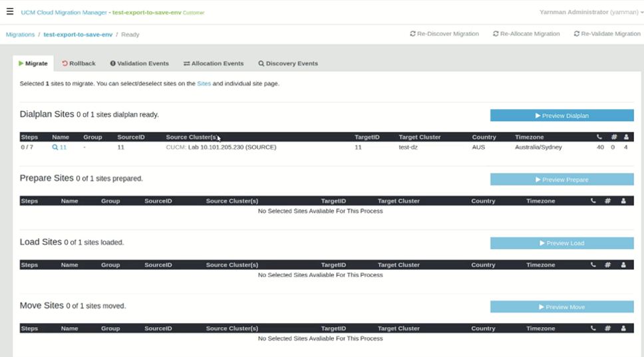The image size is (644, 357).
Task: Click hash icon in Dialplan Sites header
Action: coord(614,137)
